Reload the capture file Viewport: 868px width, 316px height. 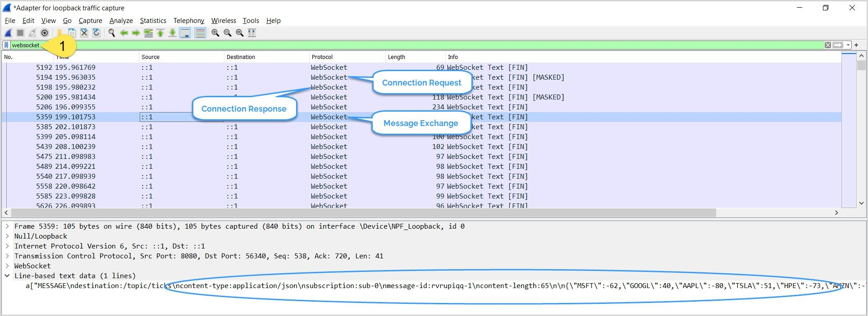click(x=96, y=33)
